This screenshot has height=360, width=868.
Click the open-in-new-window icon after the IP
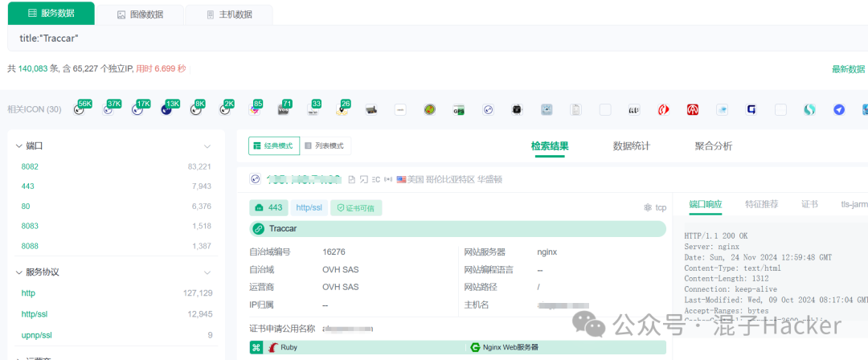(x=364, y=179)
